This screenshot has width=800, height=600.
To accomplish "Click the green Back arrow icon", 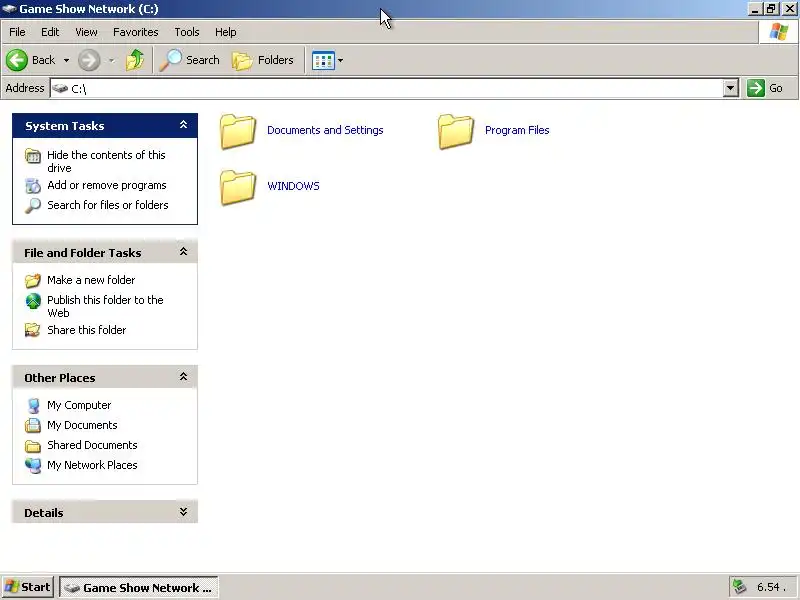I will (x=17, y=60).
